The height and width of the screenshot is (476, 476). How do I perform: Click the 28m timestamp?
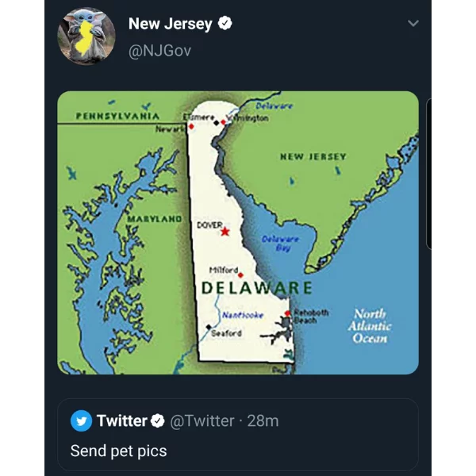tap(263, 421)
